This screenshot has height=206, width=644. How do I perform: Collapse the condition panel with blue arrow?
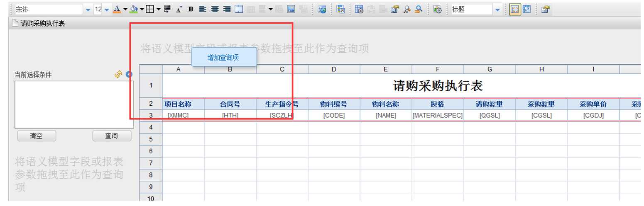tap(129, 74)
